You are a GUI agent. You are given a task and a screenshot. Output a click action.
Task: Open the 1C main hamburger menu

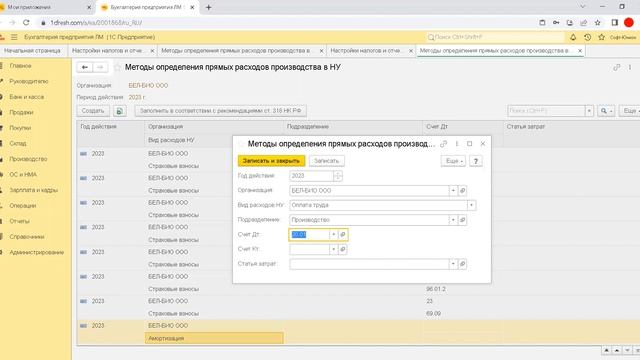[x=14, y=37]
